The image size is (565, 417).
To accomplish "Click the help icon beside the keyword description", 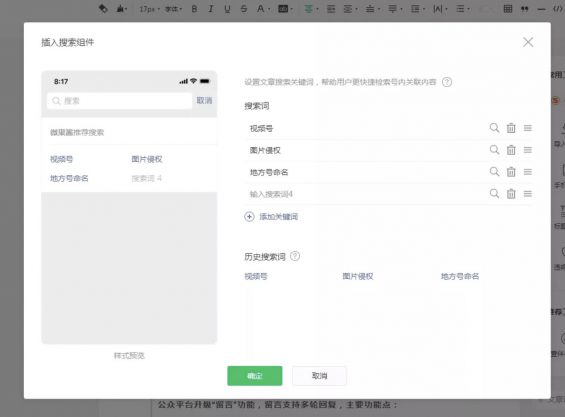I will 447,82.
